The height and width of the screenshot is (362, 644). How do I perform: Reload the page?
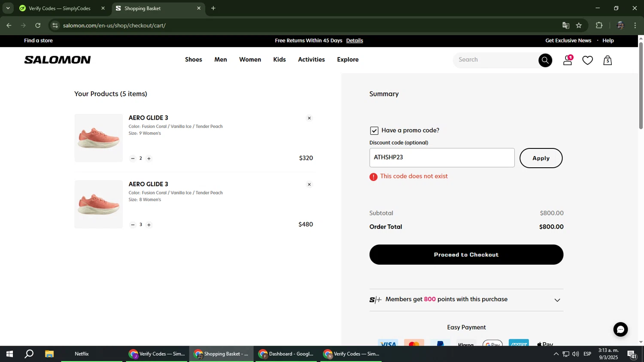(38, 25)
